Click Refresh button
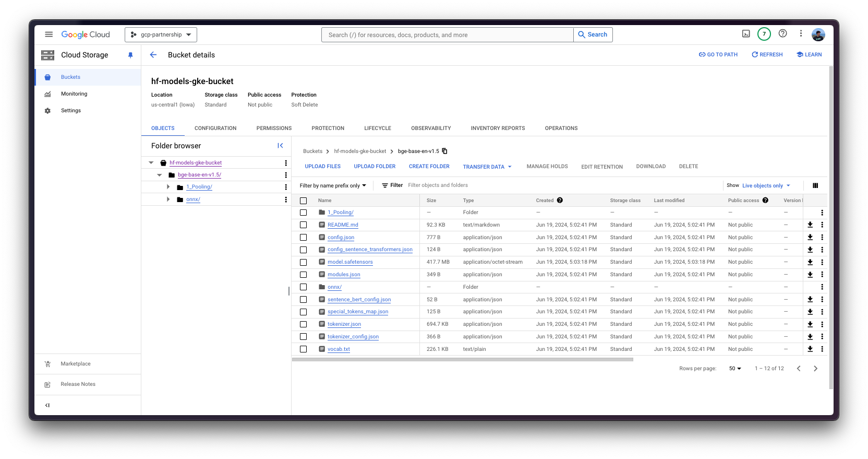The width and height of the screenshot is (868, 459). tap(767, 55)
